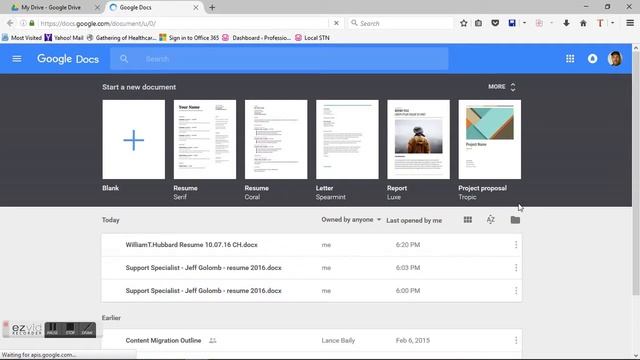Open the account profile avatar

tap(615, 59)
